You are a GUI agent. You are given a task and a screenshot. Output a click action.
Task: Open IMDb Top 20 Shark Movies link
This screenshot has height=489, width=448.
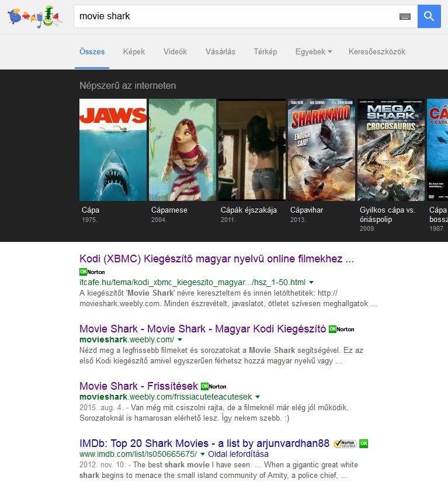tap(204, 443)
